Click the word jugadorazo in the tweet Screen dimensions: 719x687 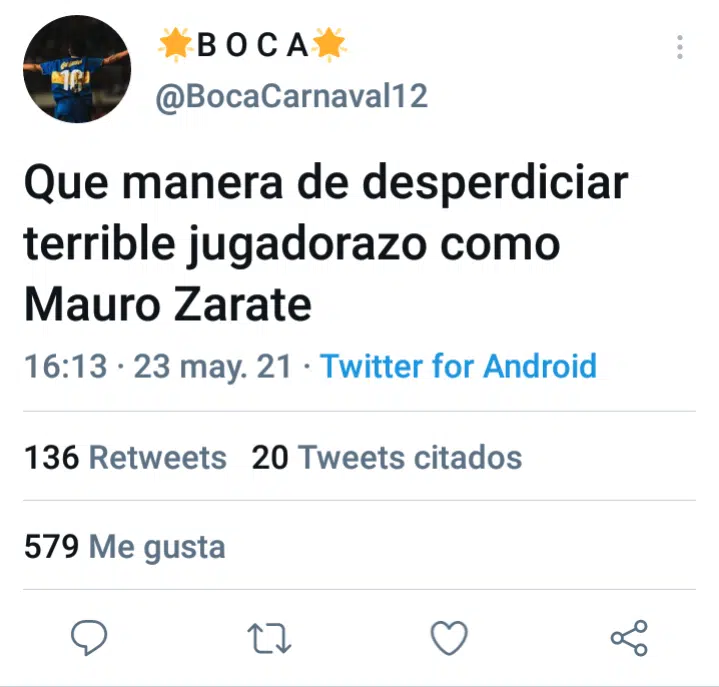(x=307, y=245)
